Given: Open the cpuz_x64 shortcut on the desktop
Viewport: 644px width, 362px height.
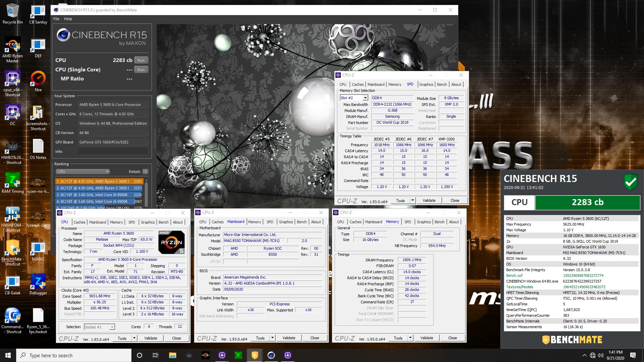Looking at the screenshot, I should [x=13, y=83].
